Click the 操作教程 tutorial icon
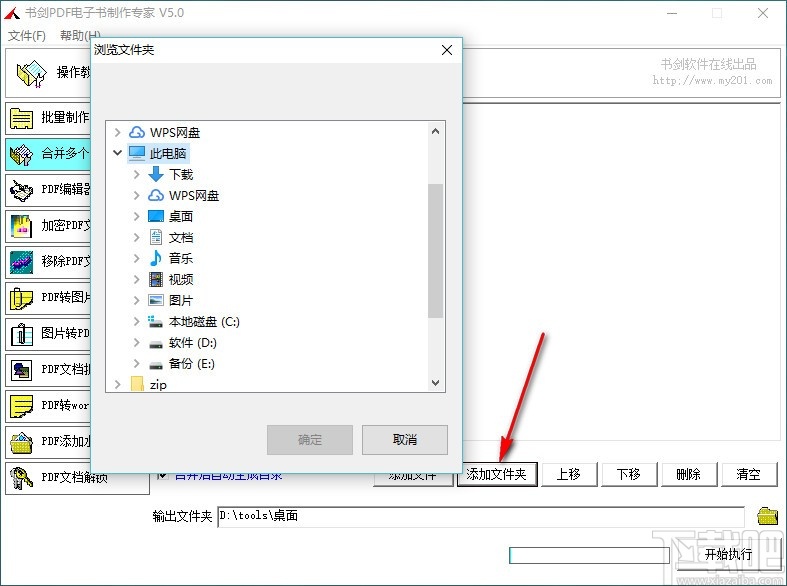The image size is (787, 586). pyautogui.click(x=31, y=73)
